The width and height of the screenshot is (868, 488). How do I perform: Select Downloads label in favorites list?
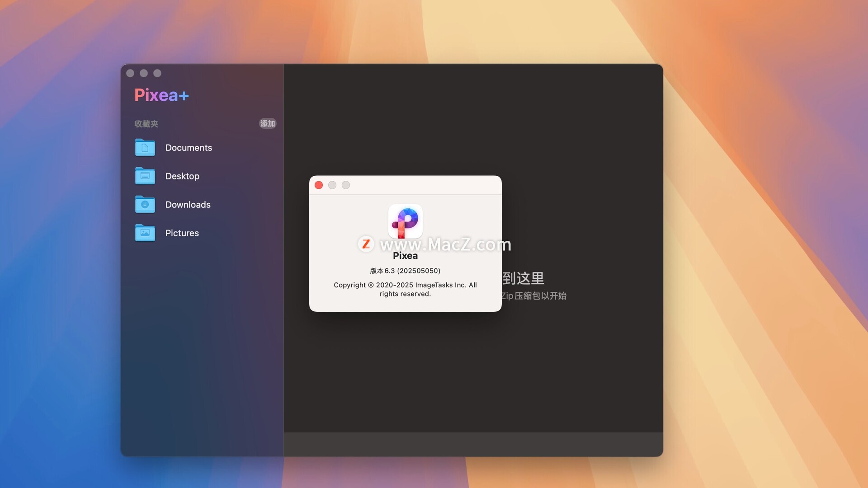point(188,205)
